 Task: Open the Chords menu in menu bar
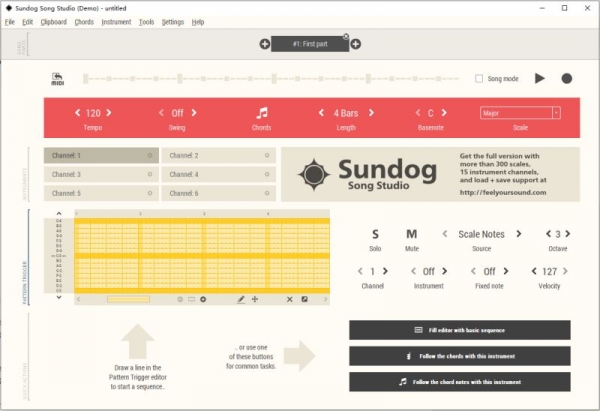pos(84,22)
